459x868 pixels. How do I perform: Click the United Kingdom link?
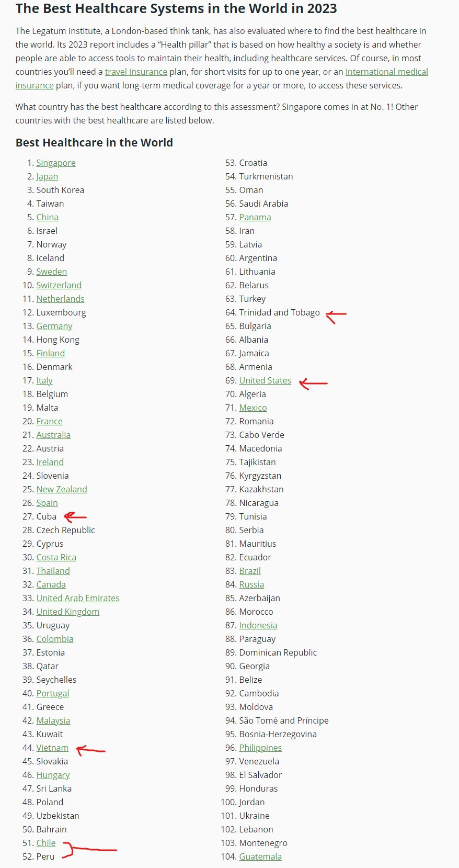(x=67, y=612)
